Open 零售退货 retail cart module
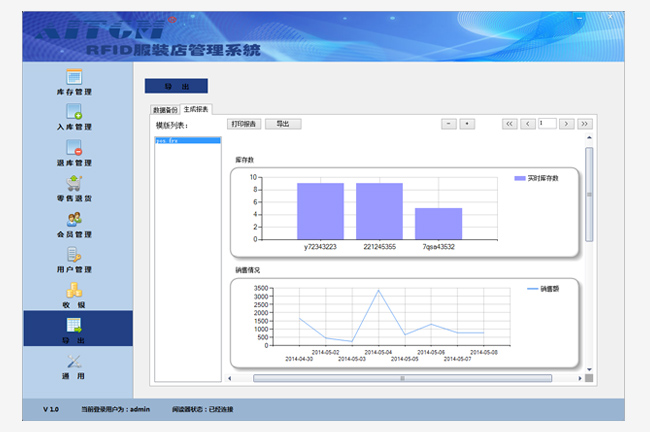This screenshot has height=432, width=650. pos(73,188)
